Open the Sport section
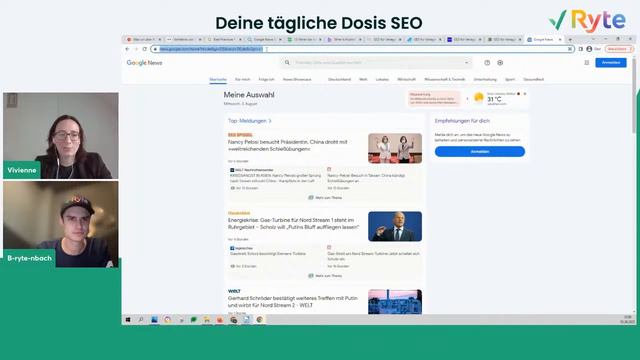 510,80
